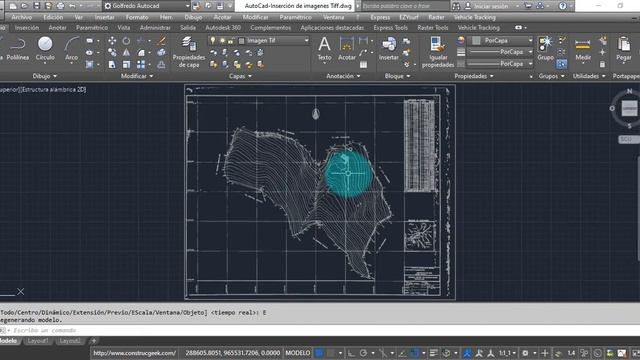Click the Save icon in quick access toolbar
The height and width of the screenshot is (360, 640).
[x=37, y=6]
